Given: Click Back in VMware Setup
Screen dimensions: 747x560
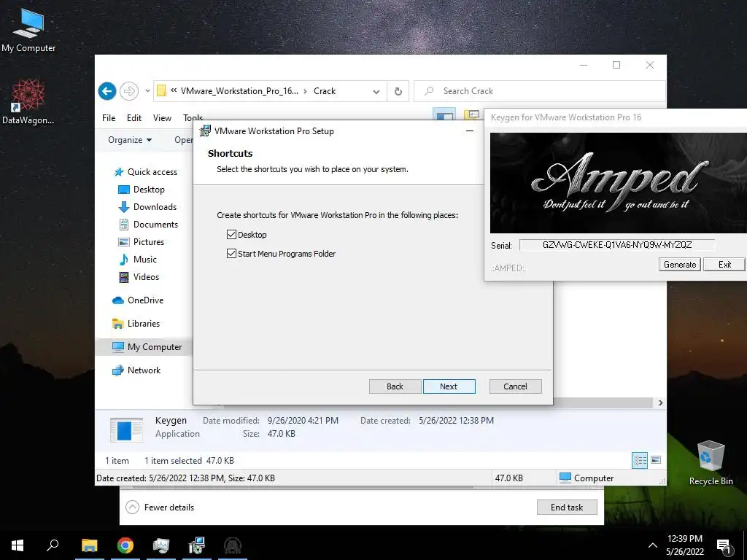Looking at the screenshot, I should [x=395, y=386].
